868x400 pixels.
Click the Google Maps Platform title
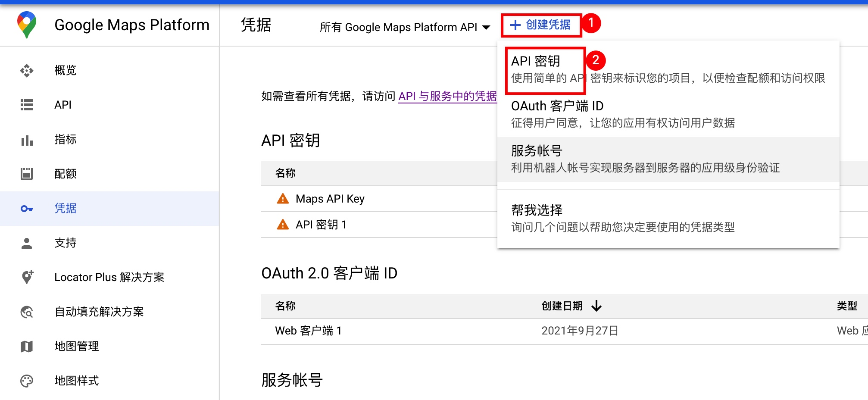click(132, 25)
